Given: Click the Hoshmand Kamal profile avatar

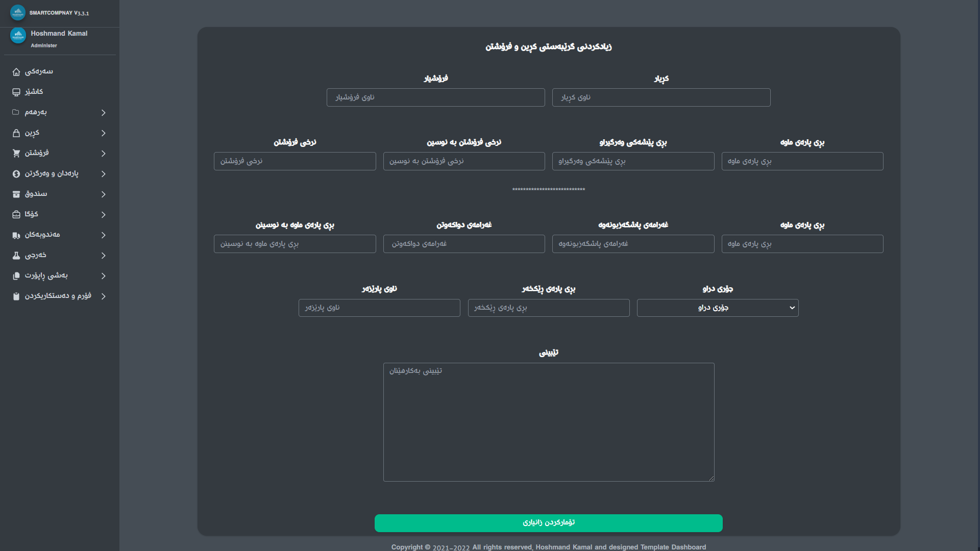Looking at the screenshot, I should (18, 36).
